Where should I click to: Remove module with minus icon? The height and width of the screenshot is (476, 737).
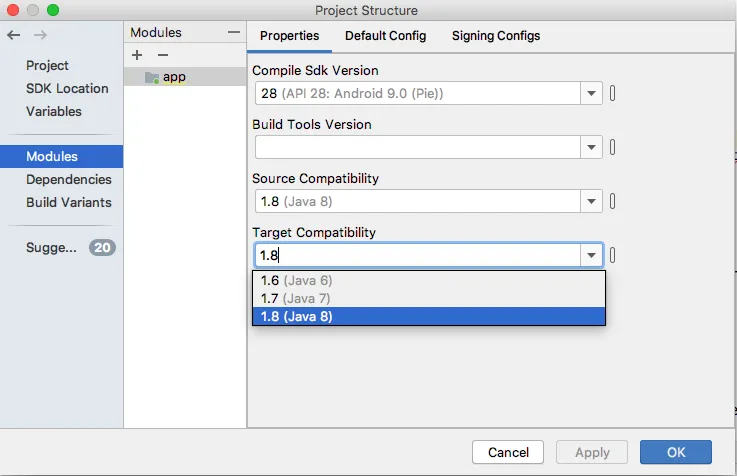tap(163, 55)
